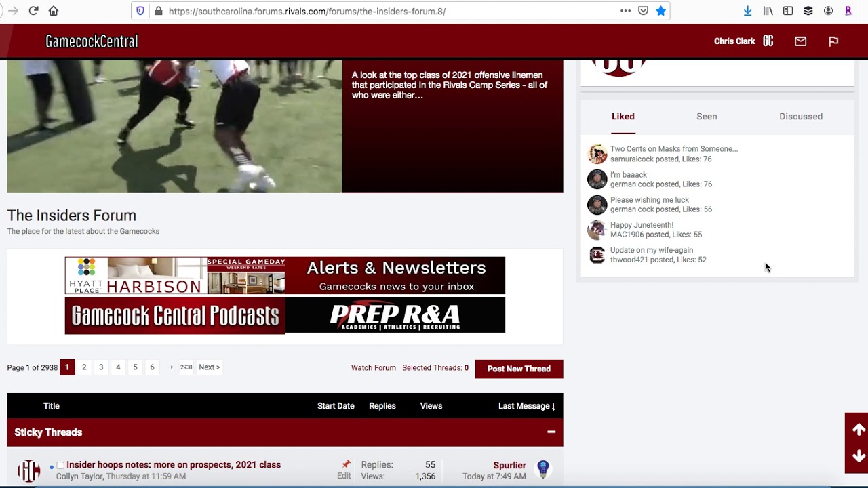Open Firefox account avatar icon
Screen dimensions: 868x488
pyautogui.click(x=828, y=11)
